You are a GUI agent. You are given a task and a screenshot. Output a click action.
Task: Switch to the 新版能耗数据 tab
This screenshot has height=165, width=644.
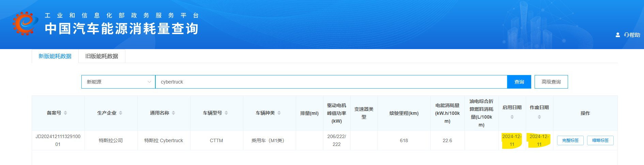[x=55, y=56]
